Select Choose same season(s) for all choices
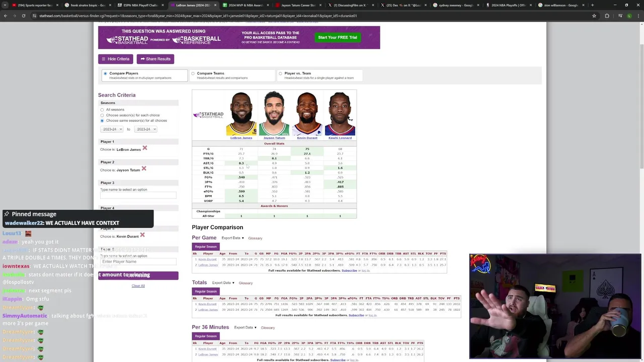 coord(102,121)
